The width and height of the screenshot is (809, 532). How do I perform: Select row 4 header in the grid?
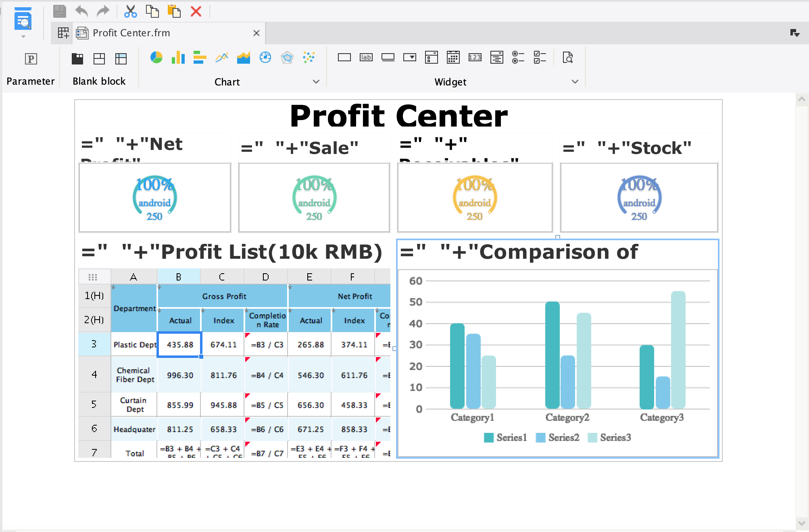94,374
